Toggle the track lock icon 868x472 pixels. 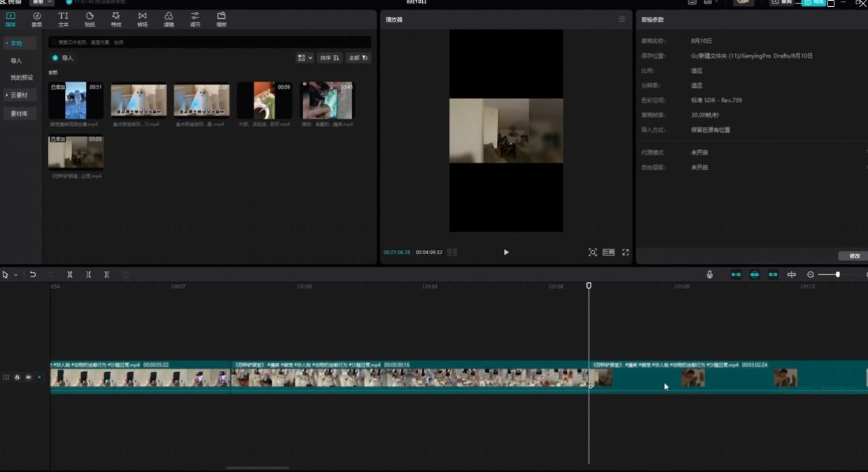tap(17, 377)
